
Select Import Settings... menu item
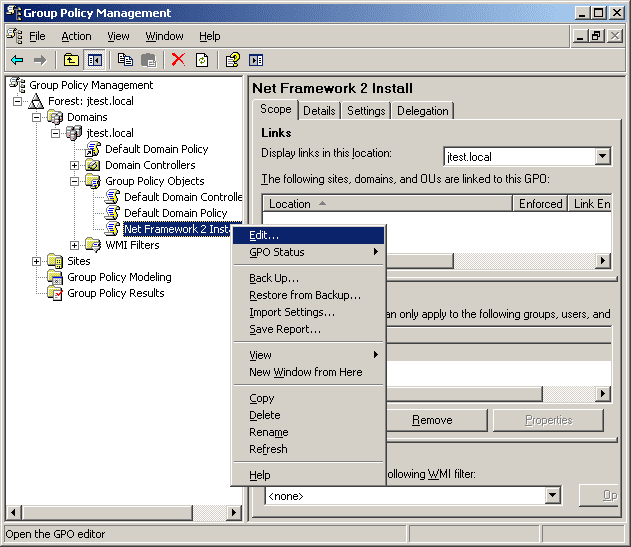coord(308,312)
